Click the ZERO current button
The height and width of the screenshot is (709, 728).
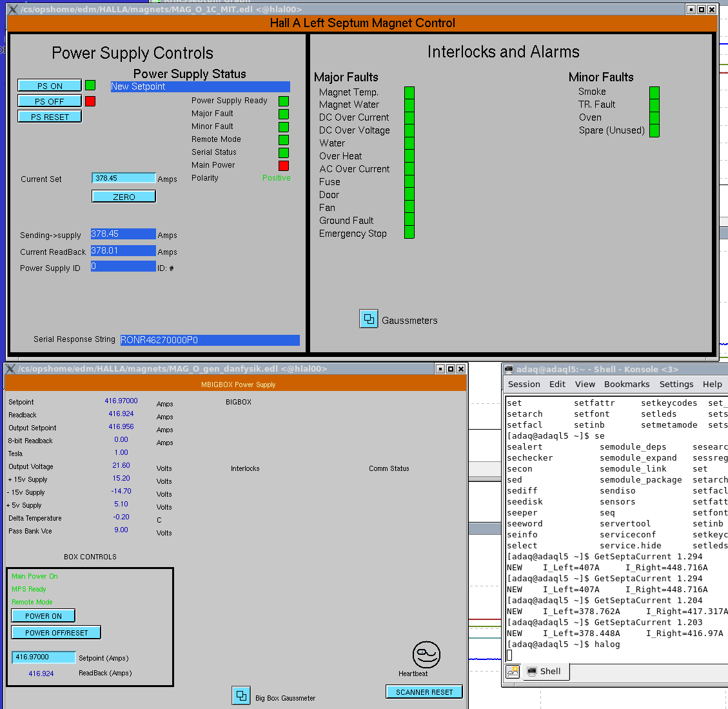pos(124,197)
